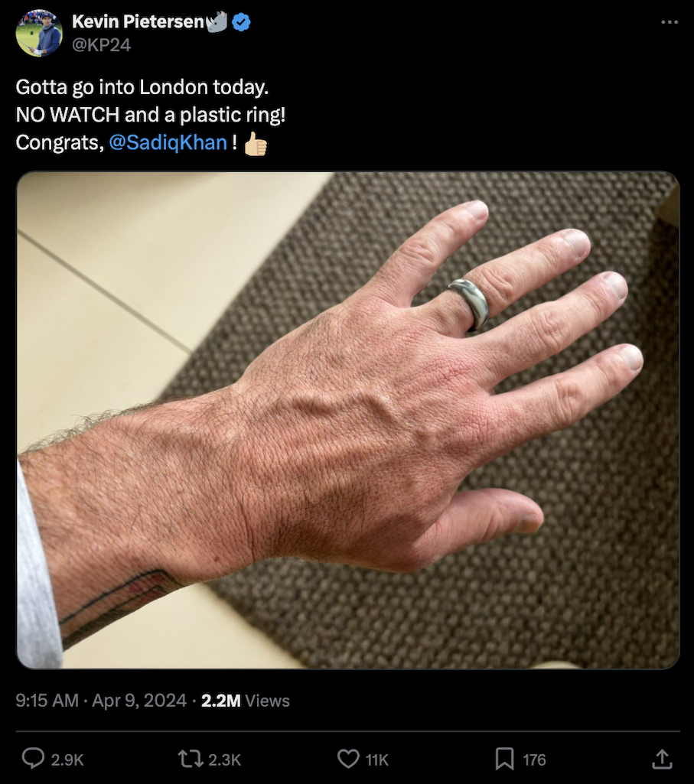Click the @KP24 handle

click(x=102, y=45)
